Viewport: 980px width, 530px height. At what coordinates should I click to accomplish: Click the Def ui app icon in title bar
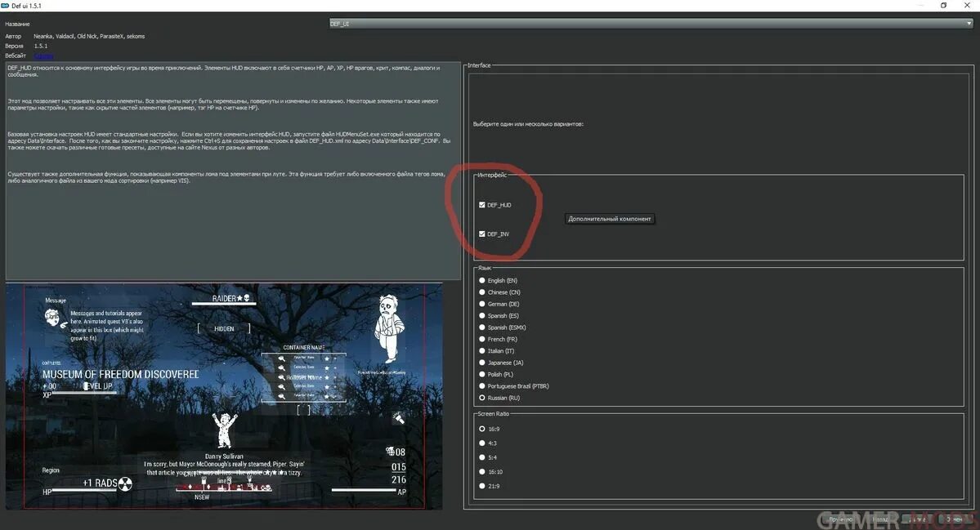coord(5,6)
